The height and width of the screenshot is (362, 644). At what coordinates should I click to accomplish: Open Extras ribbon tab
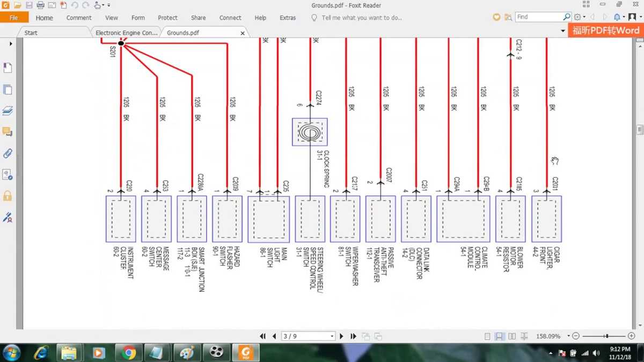(288, 18)
